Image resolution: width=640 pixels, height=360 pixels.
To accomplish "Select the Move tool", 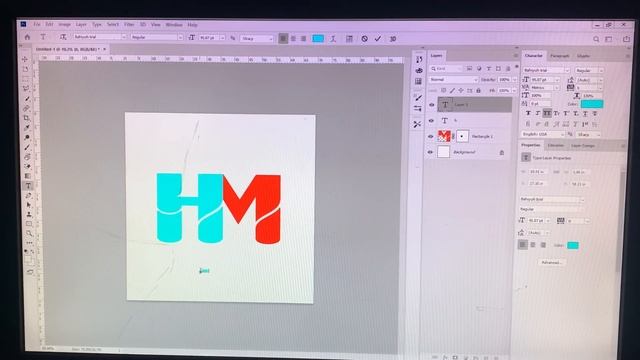I will click(25, 60).
